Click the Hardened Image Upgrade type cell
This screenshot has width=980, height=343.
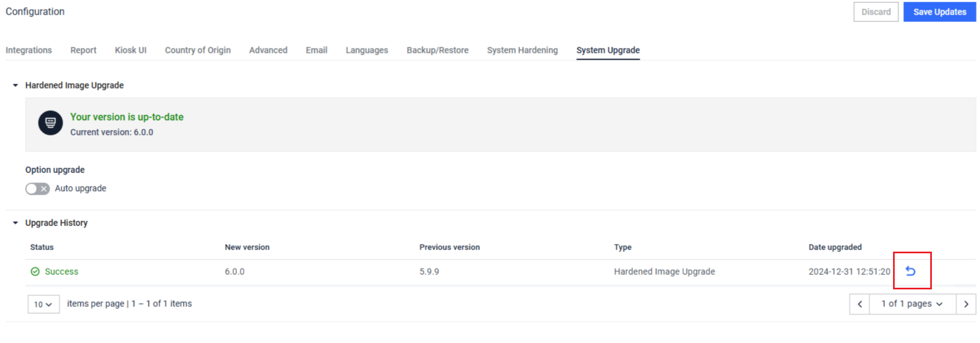coord(664,271)
